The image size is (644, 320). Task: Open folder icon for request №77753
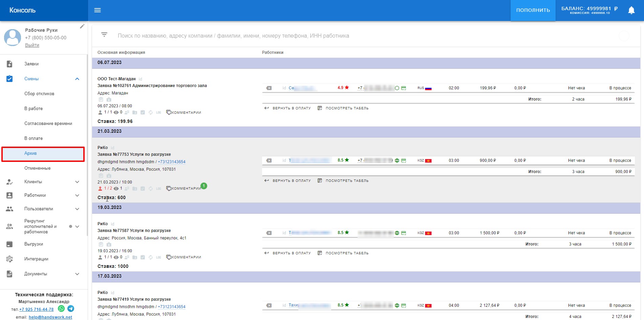[x=134, y=189]
